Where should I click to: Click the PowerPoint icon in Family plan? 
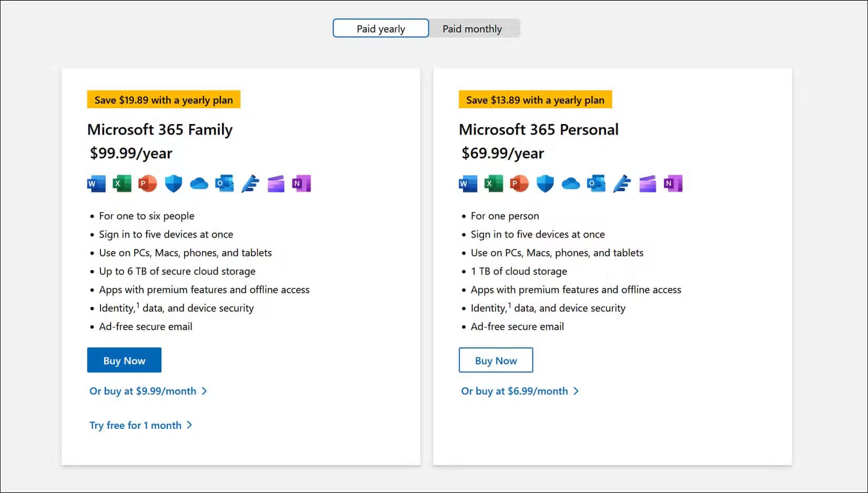(x=148, y=183)
